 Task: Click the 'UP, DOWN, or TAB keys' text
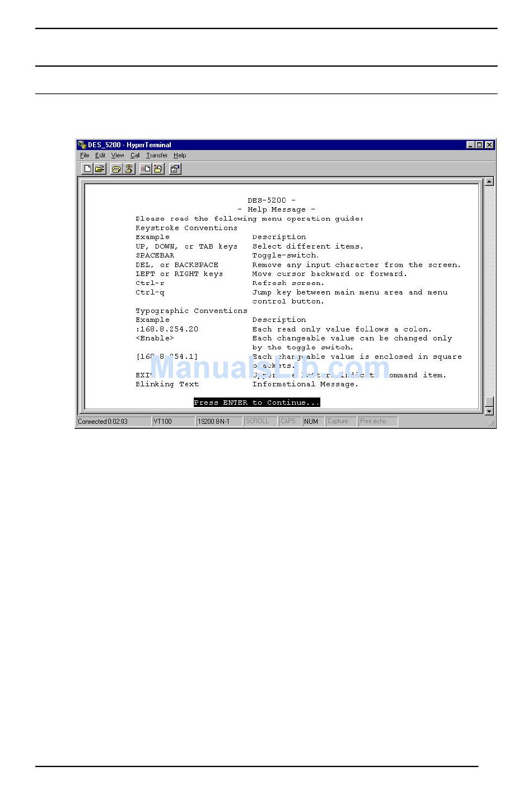pyautogui.click(x=186, y=246)
